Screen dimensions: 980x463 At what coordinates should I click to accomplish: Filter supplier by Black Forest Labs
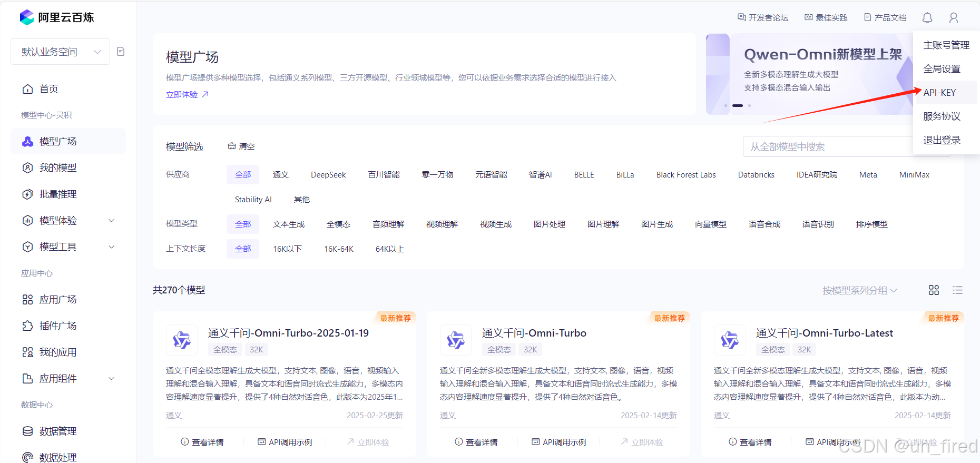click(686, 175)
